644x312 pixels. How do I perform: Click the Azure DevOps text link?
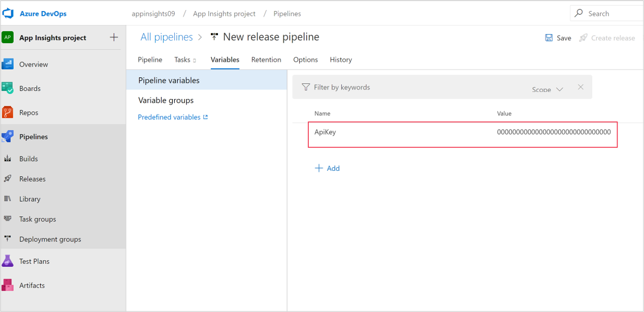[43, 14]
